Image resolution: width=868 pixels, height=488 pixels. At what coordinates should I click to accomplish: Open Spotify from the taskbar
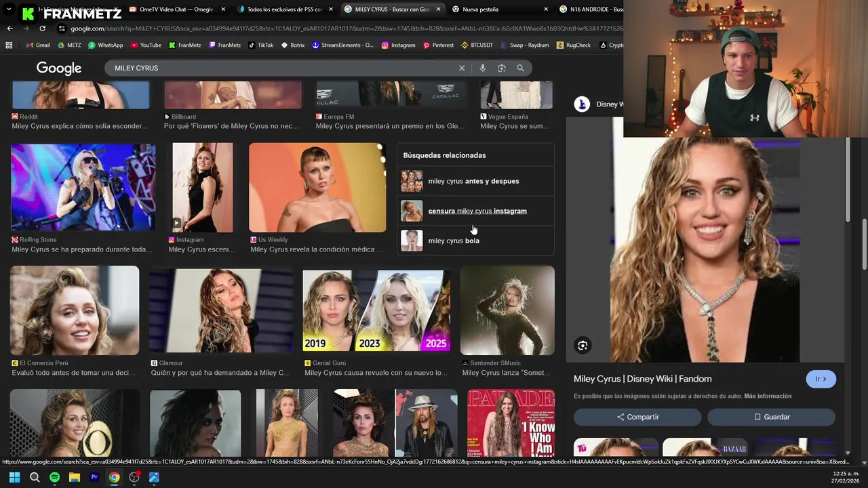(x=54, y=477)
